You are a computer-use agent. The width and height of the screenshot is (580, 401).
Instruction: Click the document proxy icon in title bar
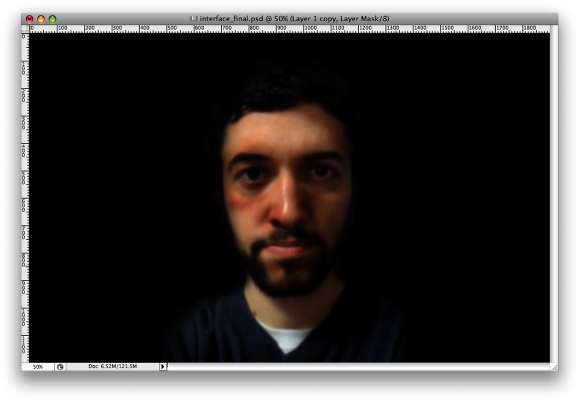(x=193, y=18)
